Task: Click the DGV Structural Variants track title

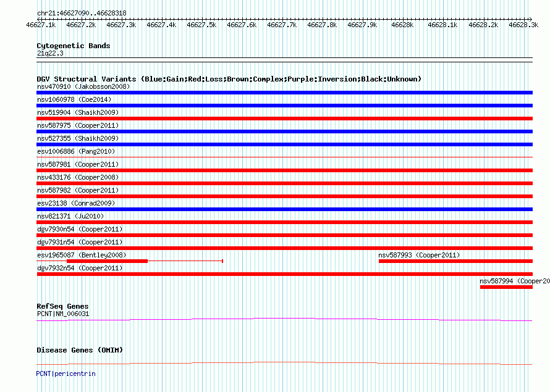Action: click(x=229, y=79)
